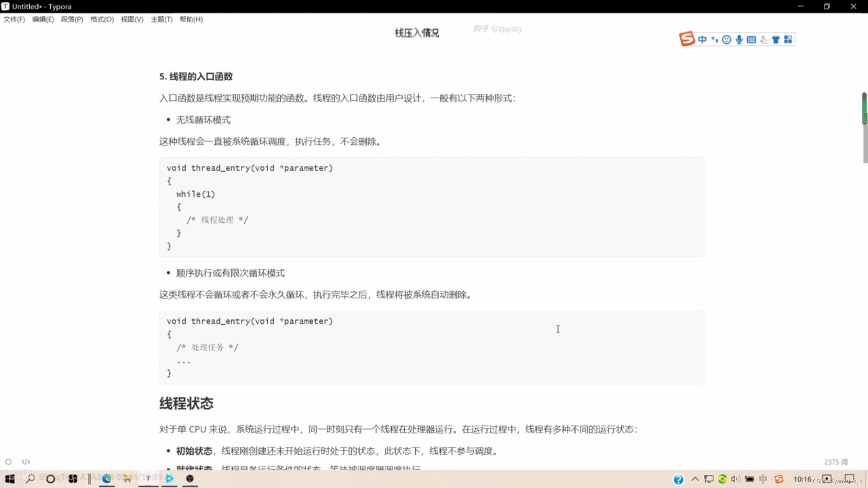Open the Sogou toolbox grid icon
Screen dimensions: 868x488
point(788,39)
